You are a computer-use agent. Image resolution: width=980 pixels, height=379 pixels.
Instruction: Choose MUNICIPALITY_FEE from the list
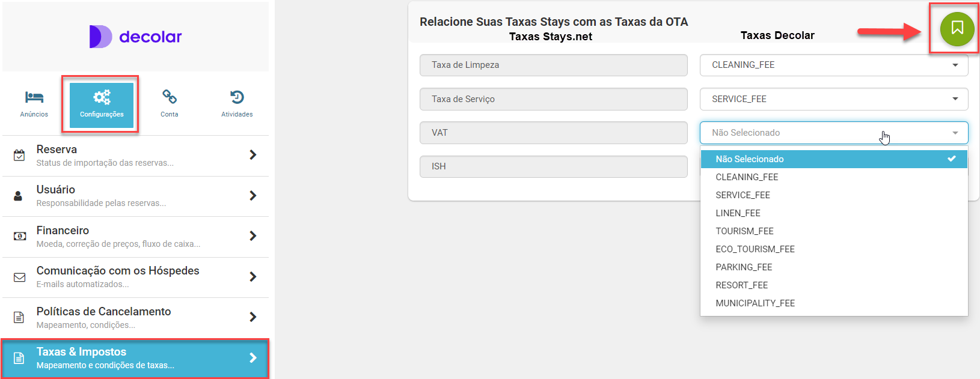pos(755,303)
